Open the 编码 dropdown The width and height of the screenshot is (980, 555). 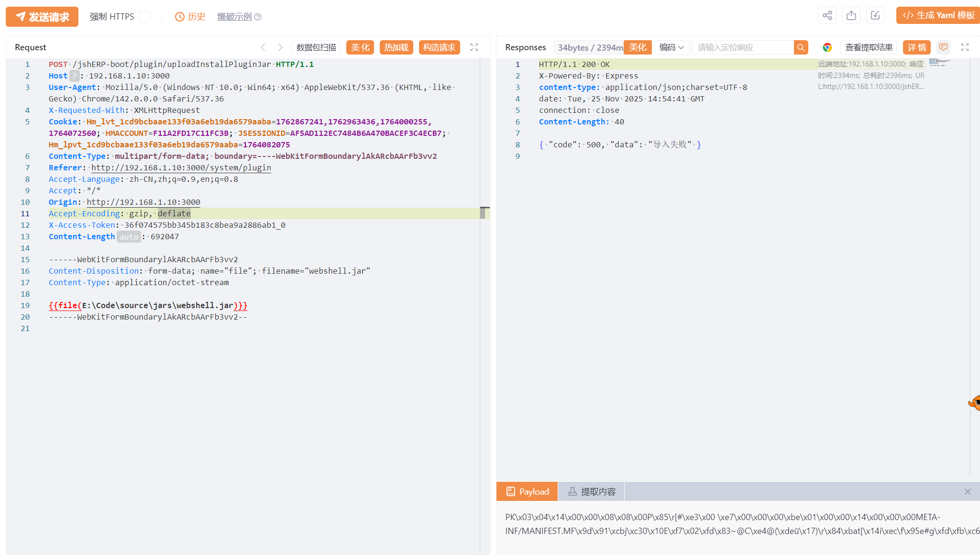tap(672, 47)
